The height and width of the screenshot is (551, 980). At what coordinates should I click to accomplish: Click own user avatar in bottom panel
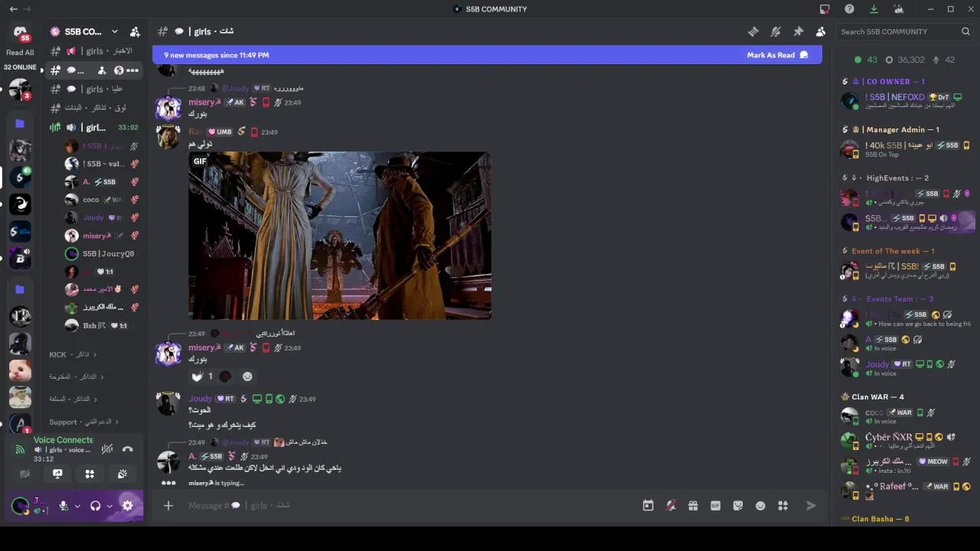pos(21,505)
